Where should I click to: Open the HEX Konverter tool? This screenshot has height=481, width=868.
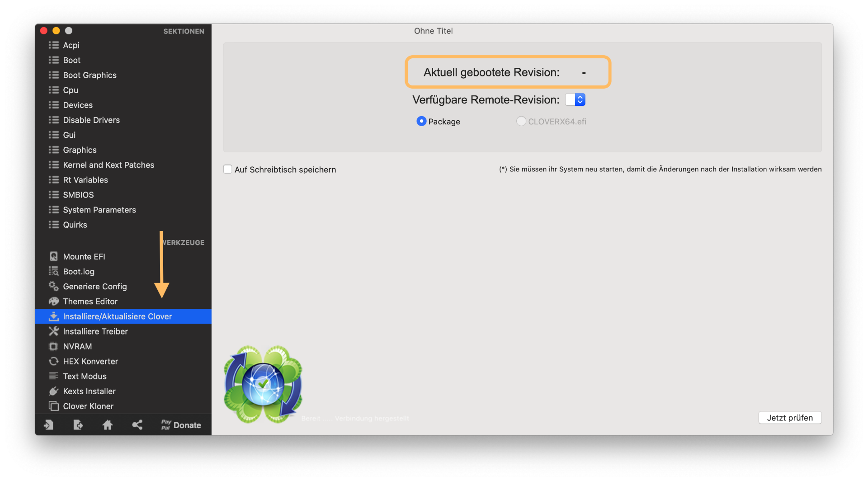point(123,361)
